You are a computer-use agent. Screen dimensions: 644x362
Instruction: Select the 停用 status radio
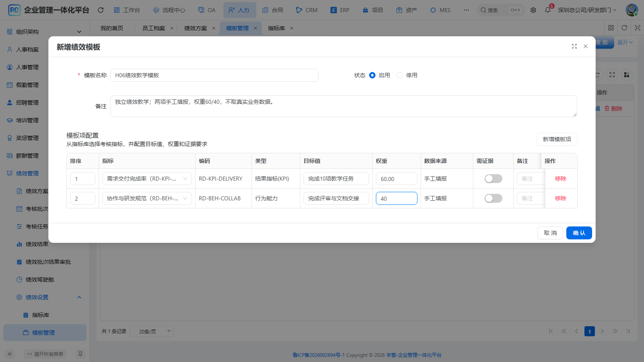pos(400,75)
